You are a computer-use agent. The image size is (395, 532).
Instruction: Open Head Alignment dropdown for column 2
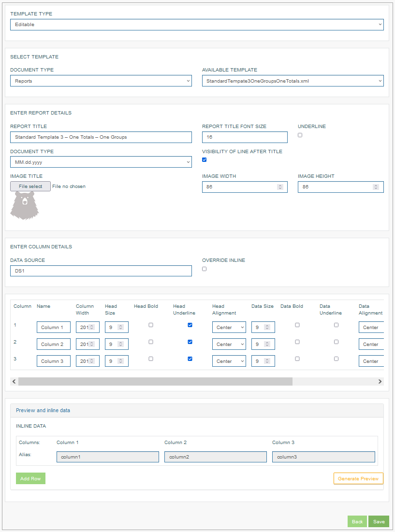229,345
